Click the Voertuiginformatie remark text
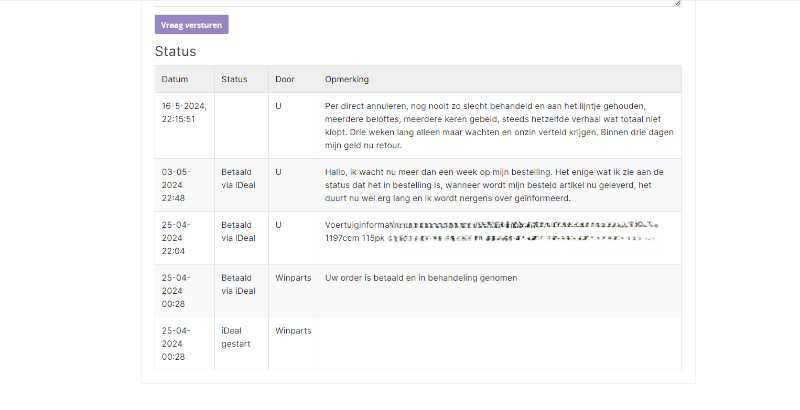Screen dimensions: 800x410 tap(360, 225)
